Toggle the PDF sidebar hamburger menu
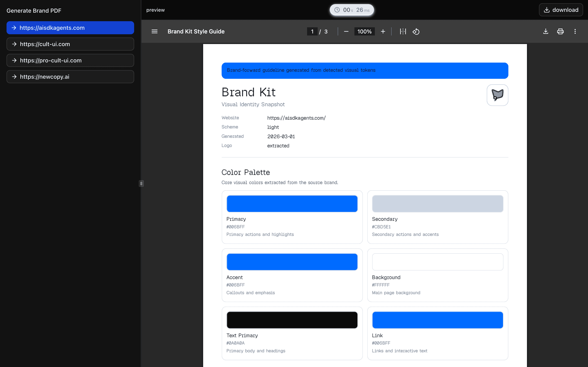Image resolution: width=588 pixels, height=367 pixels. tap(155, 32)
